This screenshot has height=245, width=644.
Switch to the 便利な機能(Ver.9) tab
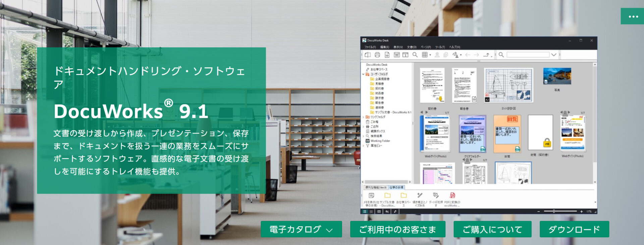coord(376,188)
